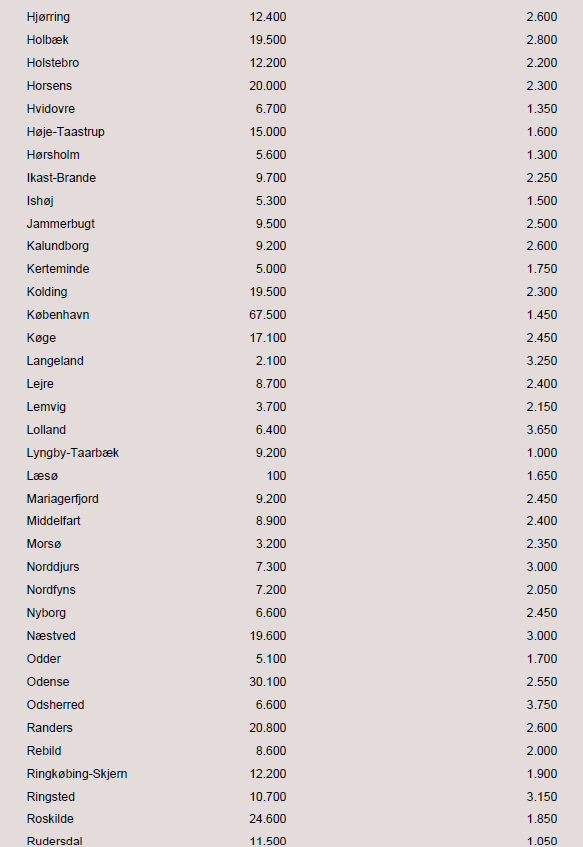Click the Mariagerfjord row label
The height and width of the screenshot is (847, 583).
tap(63, 499)
